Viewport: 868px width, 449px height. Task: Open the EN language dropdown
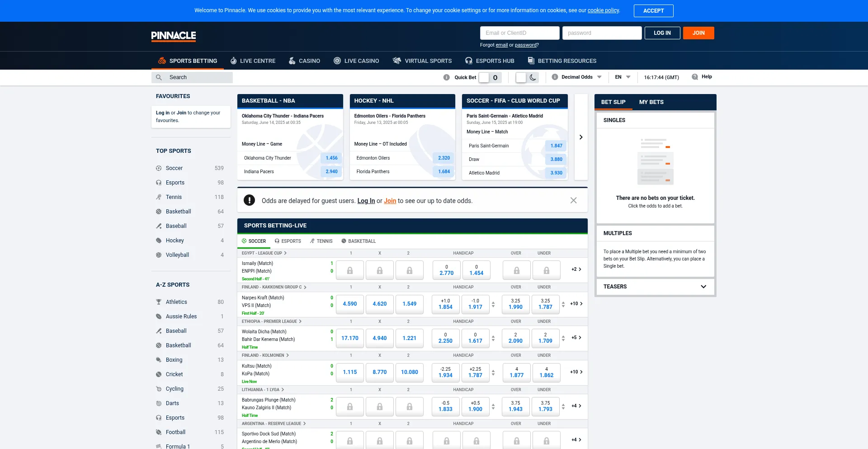[622, 77]
